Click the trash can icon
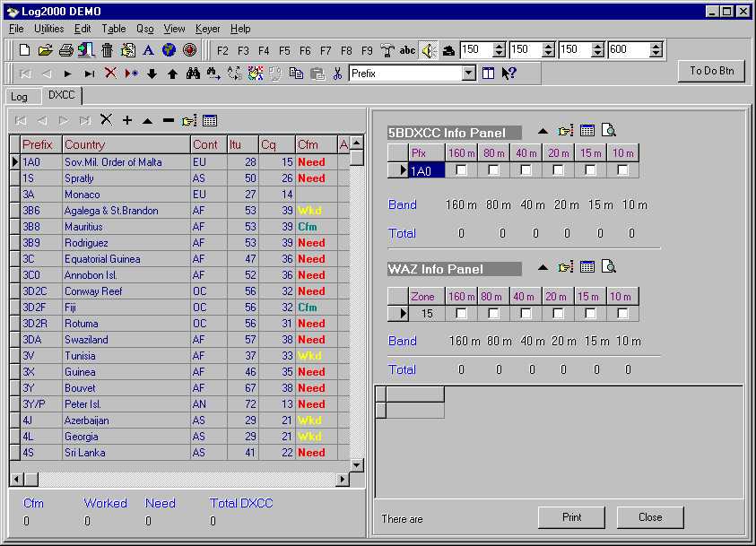The image size is (756, 546). click(107, 50)
